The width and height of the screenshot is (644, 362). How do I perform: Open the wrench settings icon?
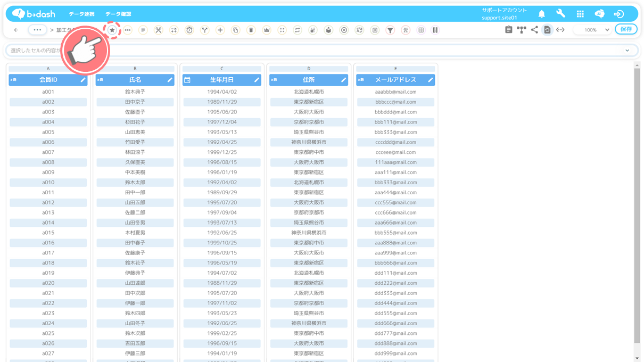pyautogui.click(x=560, y=14)
